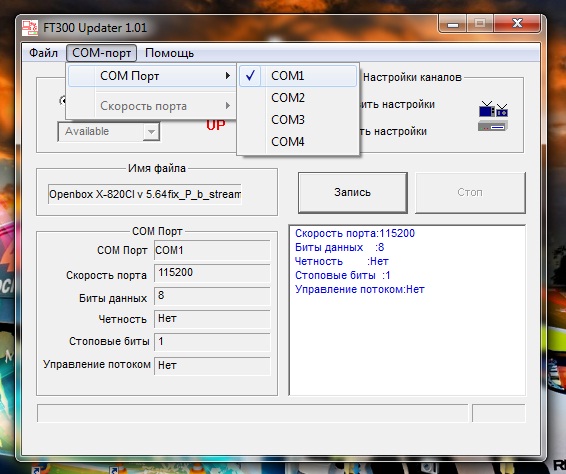Open the Файл menu

[x=43, y=53]
